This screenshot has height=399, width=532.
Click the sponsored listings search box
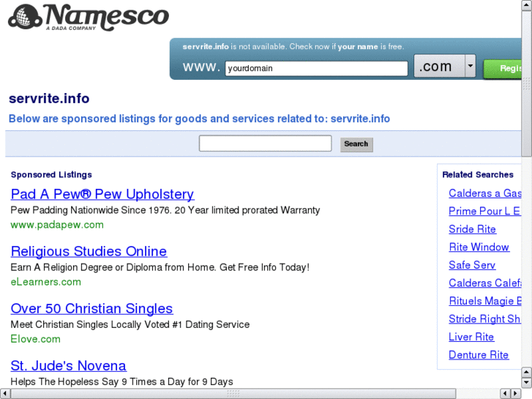pyautogui.click(x=266, y=143)
